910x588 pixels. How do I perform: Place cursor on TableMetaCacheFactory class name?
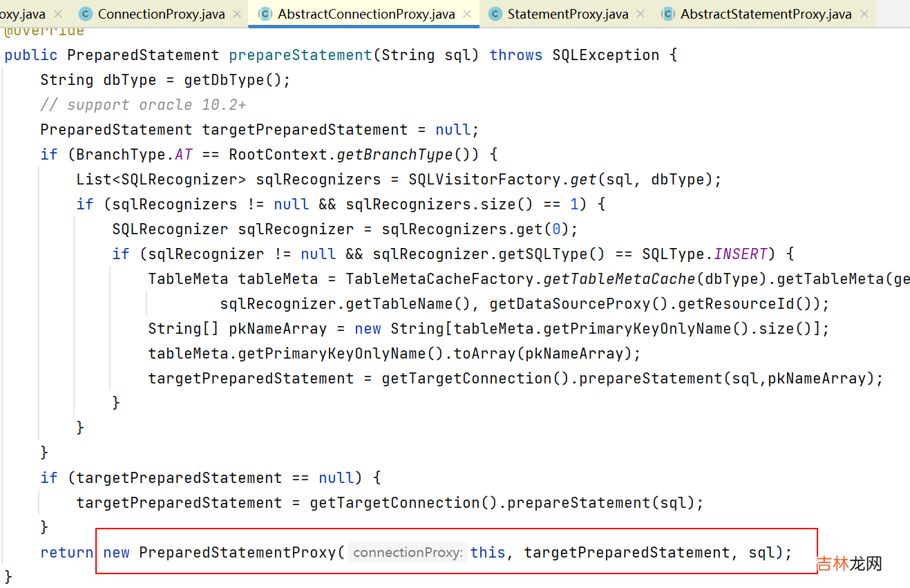coord(440,279)
